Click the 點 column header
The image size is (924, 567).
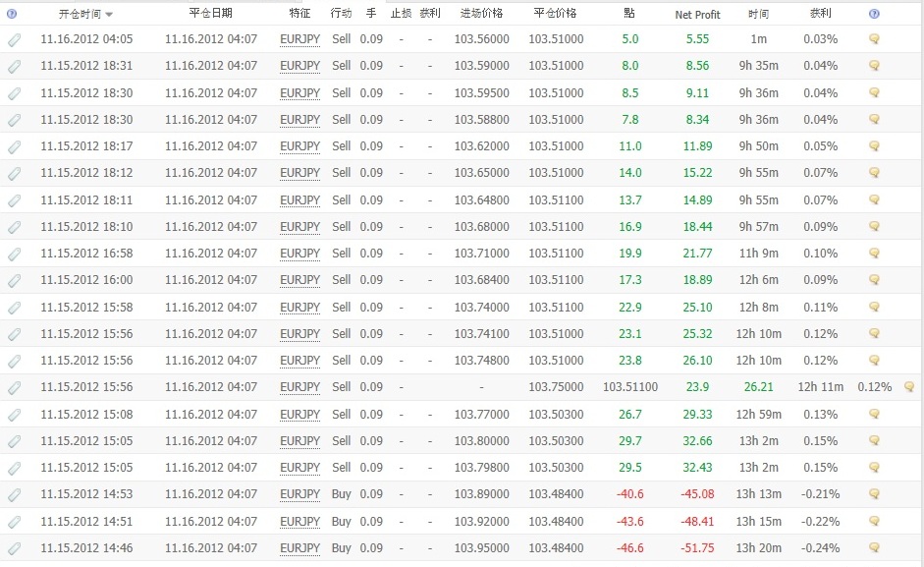[x=629, y=13]
